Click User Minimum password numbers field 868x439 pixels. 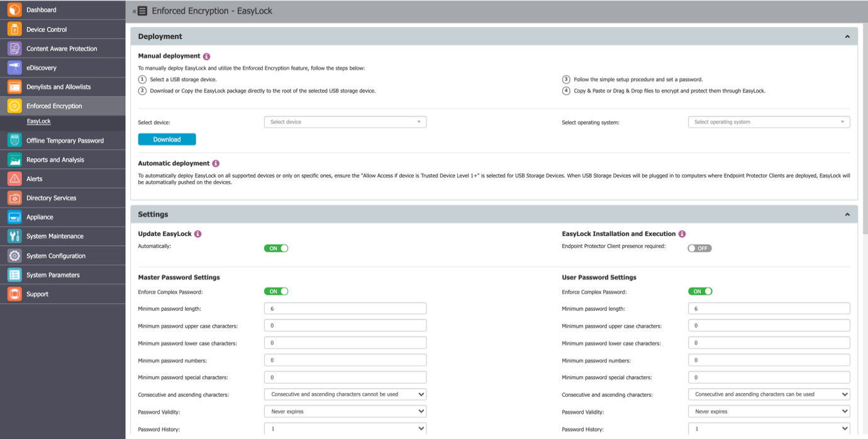tap(769, 360)
